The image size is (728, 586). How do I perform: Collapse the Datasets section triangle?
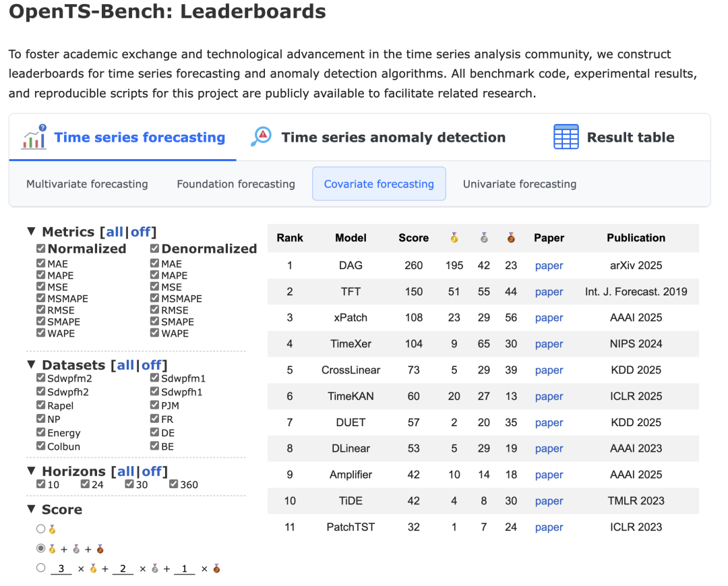(x=32, y=364)
